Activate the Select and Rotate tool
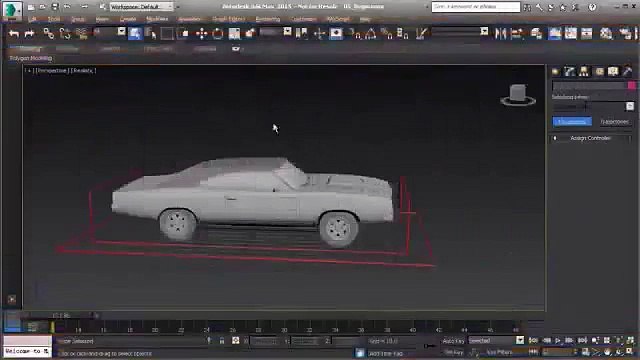Screen dimensions: 640x360 click(x=218, y=33)
